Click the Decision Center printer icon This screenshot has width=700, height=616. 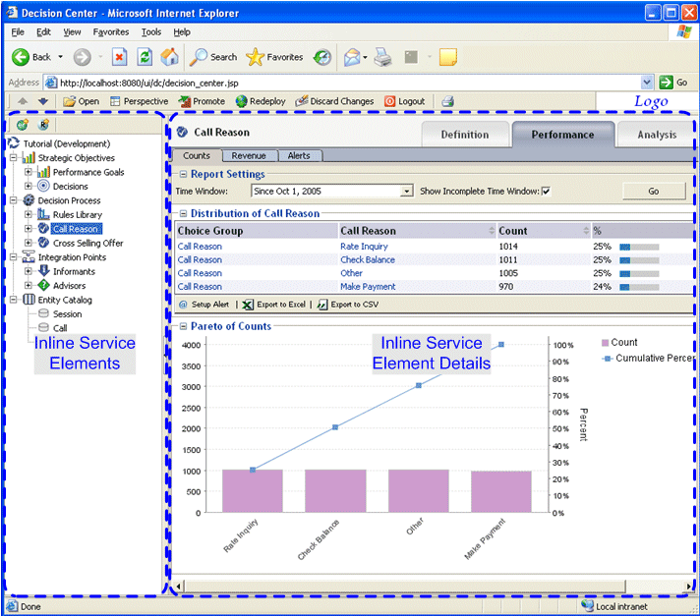coord(447,101)
